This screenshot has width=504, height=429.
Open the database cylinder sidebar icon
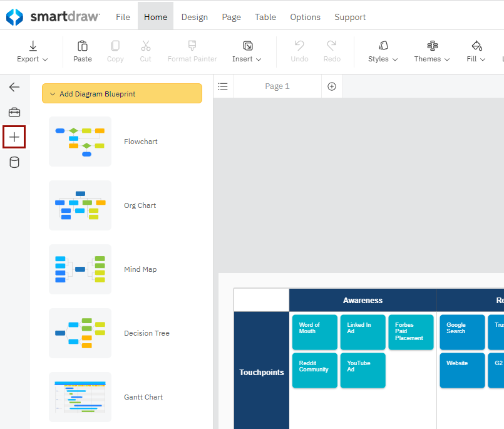coord(14,162)
